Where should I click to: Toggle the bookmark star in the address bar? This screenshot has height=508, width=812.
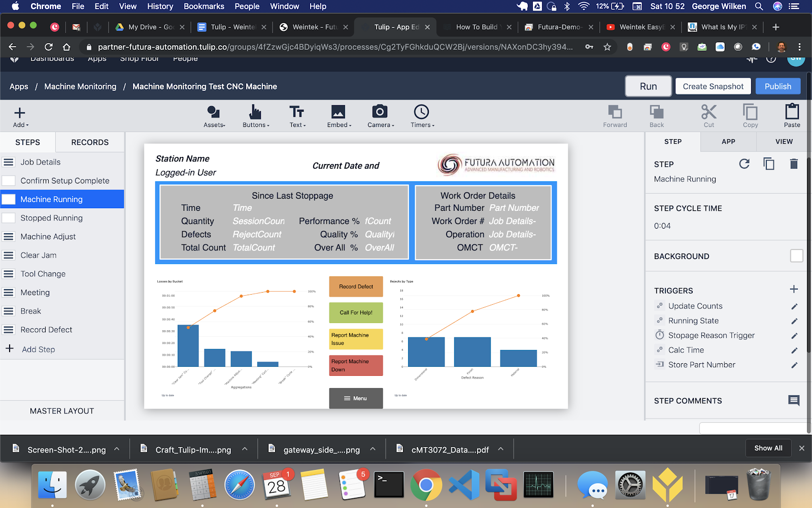[x=607, y=46]
